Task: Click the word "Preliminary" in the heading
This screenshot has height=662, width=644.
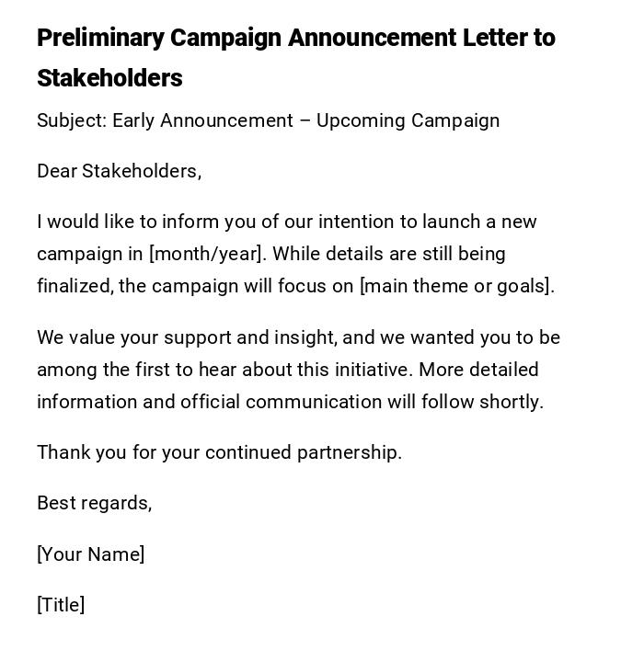Action: tap(100, 39)
